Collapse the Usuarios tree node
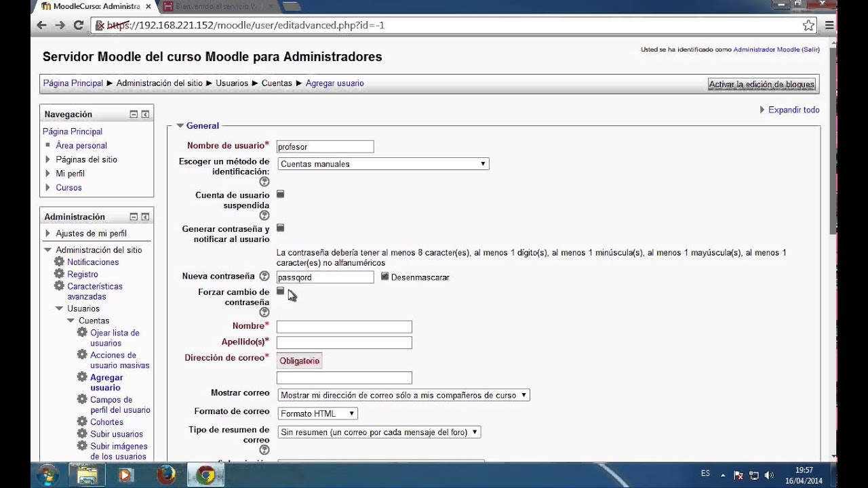This screenshot has height=488, width=868. (60, 308)
